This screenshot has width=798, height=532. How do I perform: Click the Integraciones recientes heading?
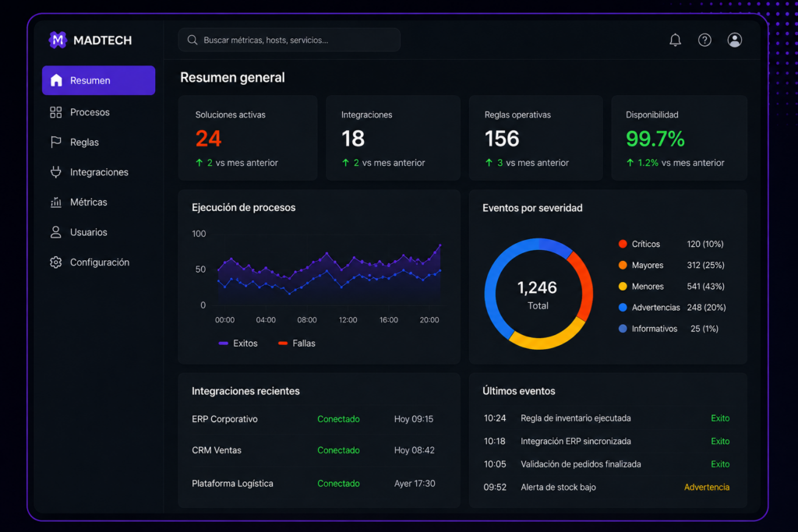pyautogui.click(x=245, y=391)
